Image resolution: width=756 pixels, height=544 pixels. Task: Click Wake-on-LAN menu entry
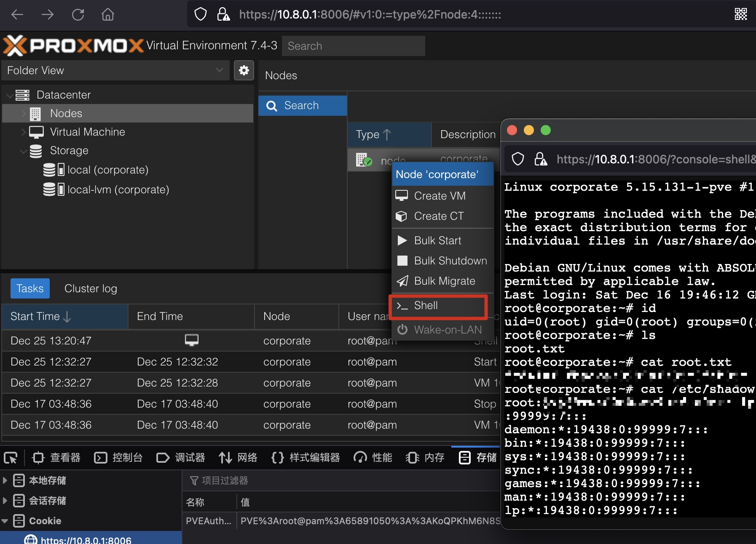coord(442,330)
